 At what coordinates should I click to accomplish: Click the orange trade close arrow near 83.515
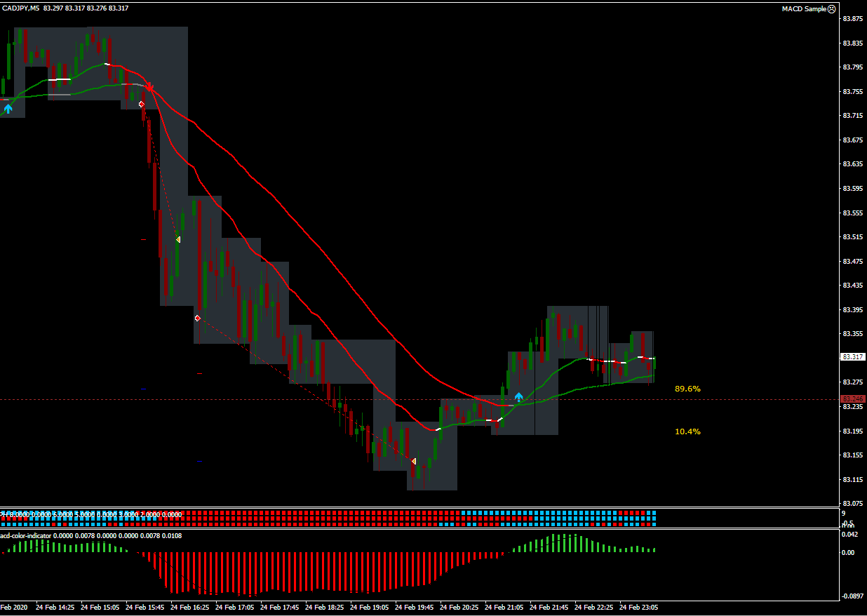coord(178,240)
